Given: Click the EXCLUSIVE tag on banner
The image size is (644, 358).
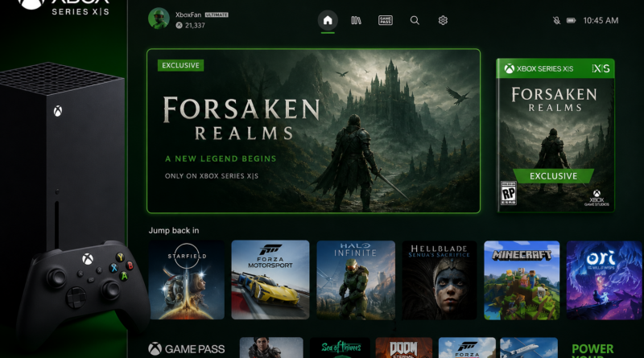Looking at the screenshot, I should [x=180, y=65].
